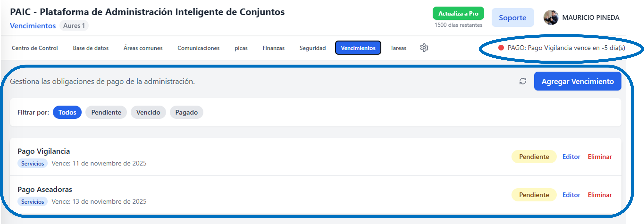Switch to the Comunicaciones tab

[198, 48]
